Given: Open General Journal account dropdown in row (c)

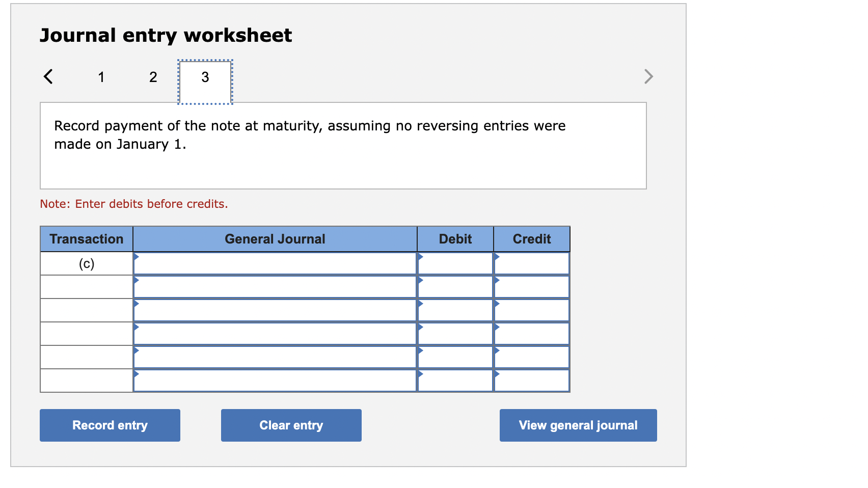Looking at the screenshot, I should 275,263.
